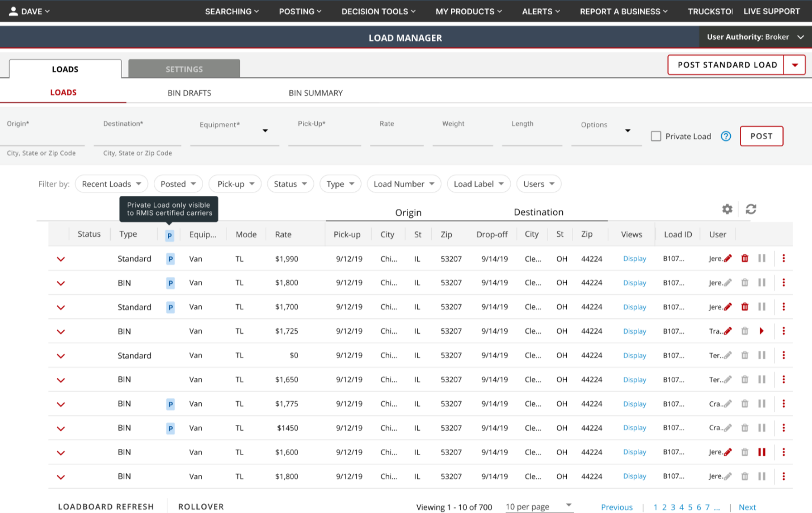Click the private P badge in the $1,990 row
Screen dimensions: 812x513
tap(170, 259)
